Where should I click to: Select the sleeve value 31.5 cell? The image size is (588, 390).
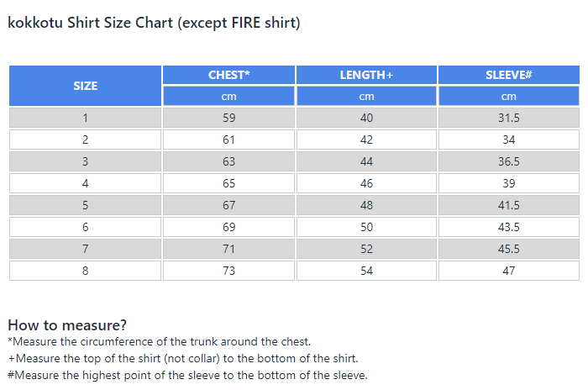point(509,118)
